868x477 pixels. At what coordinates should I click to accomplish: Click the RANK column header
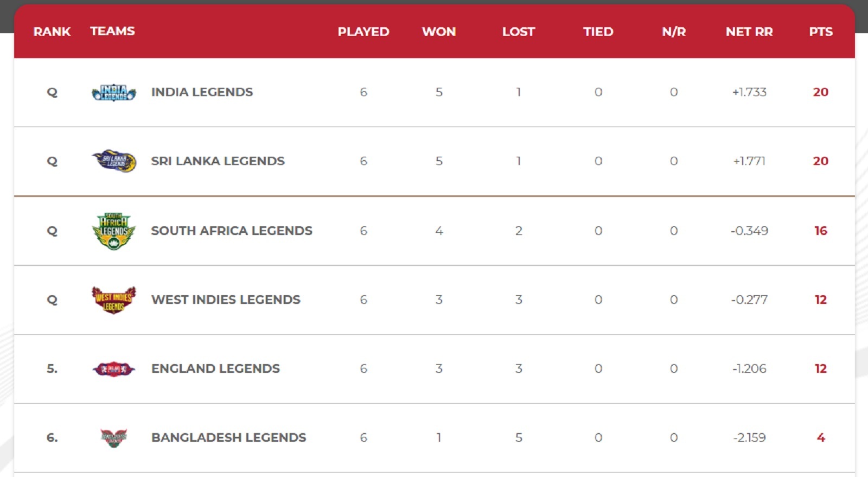pyautogui.click(x=52, y=31)
